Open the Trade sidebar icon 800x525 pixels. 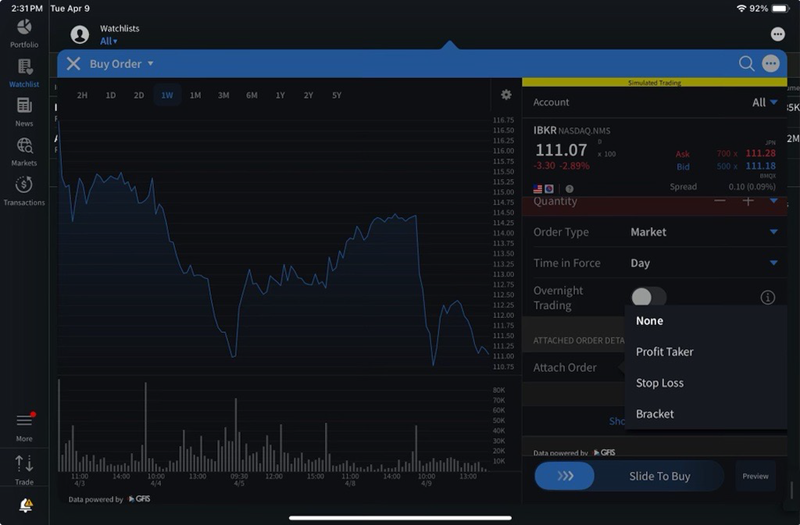click(24, 469)
